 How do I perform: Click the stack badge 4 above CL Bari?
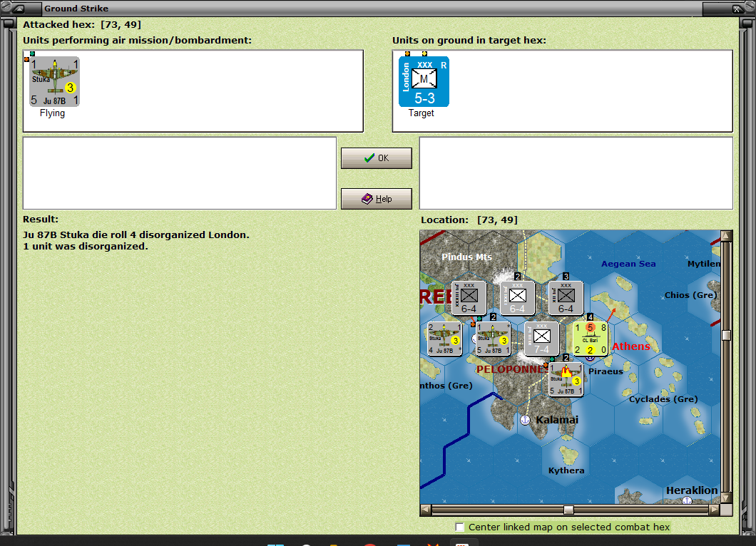(590, 317)
